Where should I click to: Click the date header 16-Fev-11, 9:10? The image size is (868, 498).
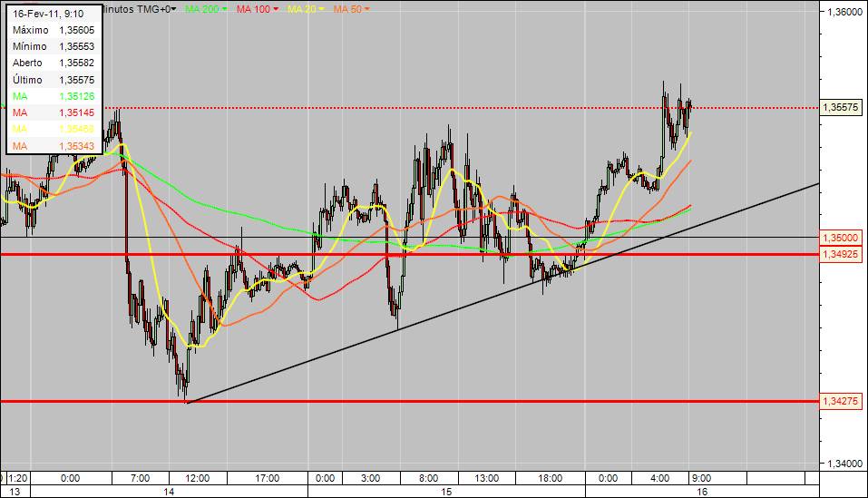coord(48,14)
